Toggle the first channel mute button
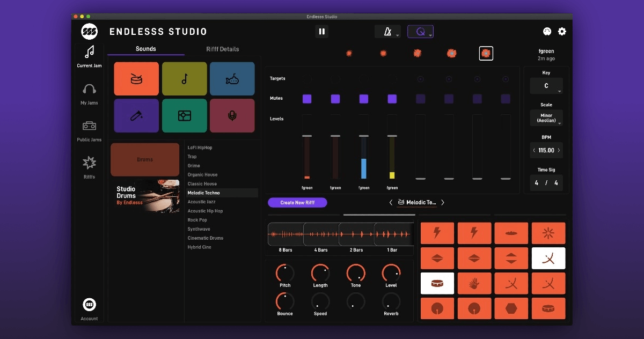644x339 pixels. tap(307, 99)
